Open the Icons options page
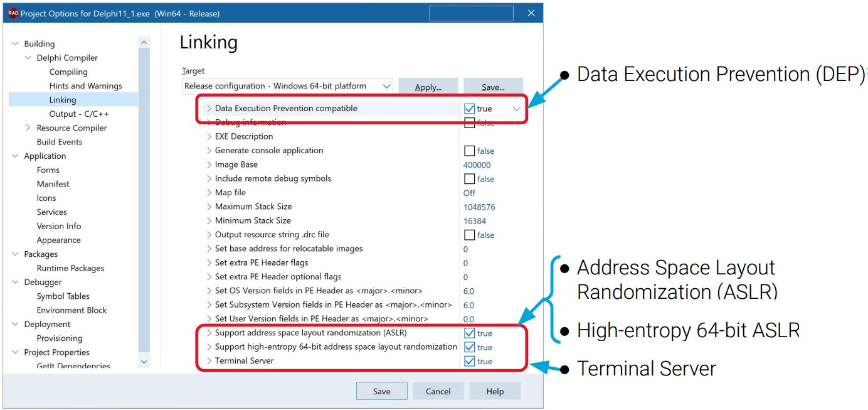 pos(46,198)
